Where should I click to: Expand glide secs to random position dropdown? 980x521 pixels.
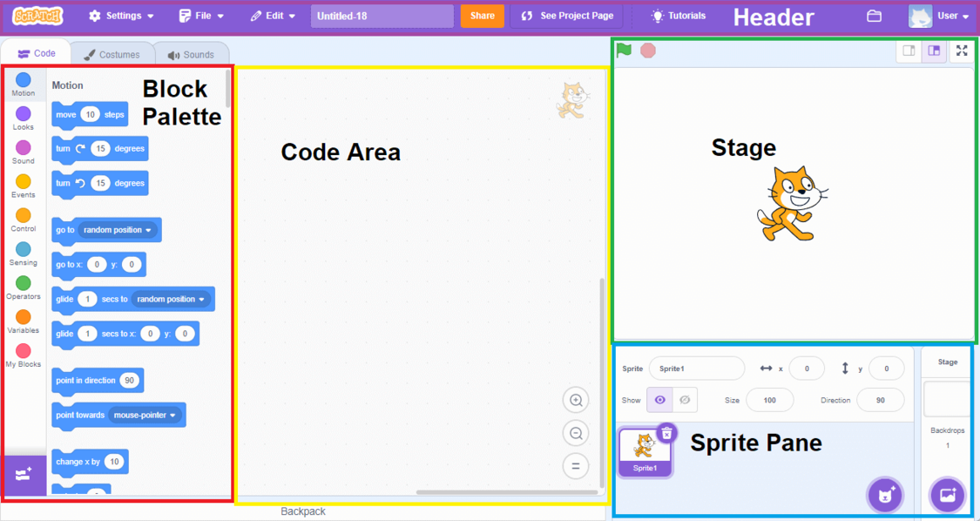click(172, 300)
